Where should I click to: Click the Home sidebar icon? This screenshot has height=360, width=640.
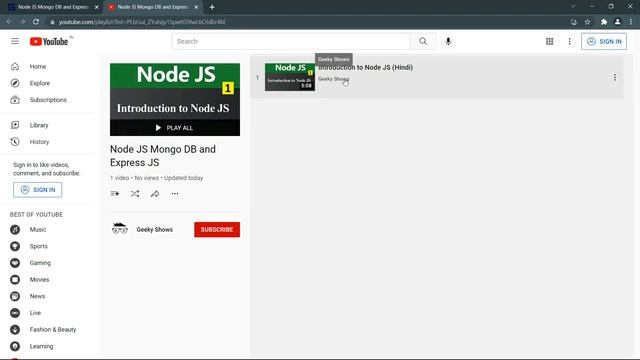coord(15,66)
